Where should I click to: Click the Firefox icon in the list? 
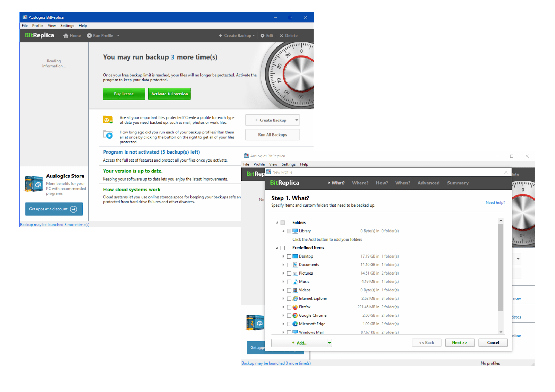[295, 307]
